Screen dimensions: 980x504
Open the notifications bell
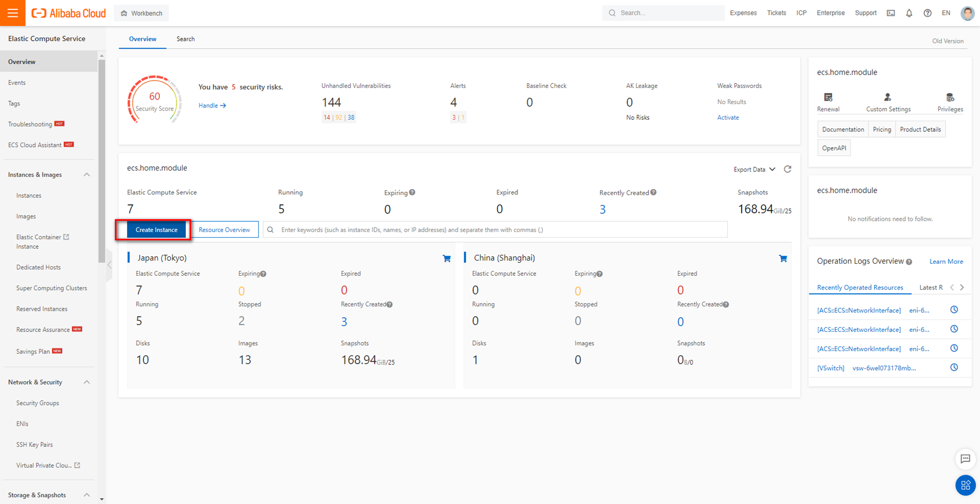pyautogui.click(x=909, y=13)
